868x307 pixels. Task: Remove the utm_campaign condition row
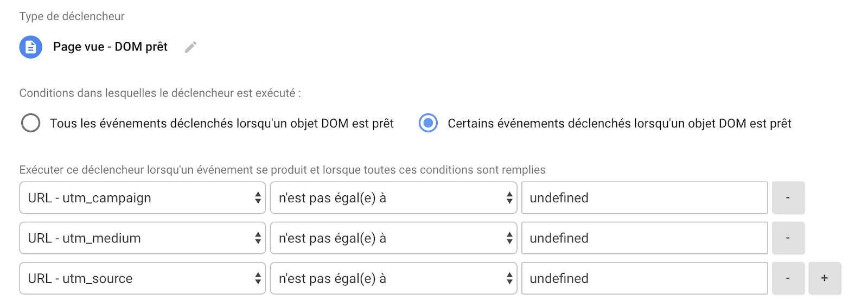tap(788, 198)
